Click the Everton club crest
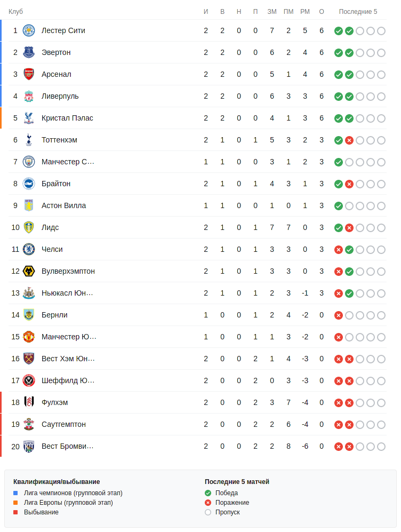This screenshot has width=401, height=532. coord(29,52)
